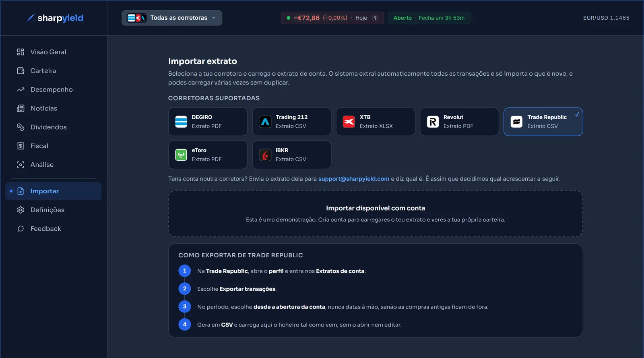
Task: Select the Trade Republic Extrato CSV card
Action: click(543, 122)
